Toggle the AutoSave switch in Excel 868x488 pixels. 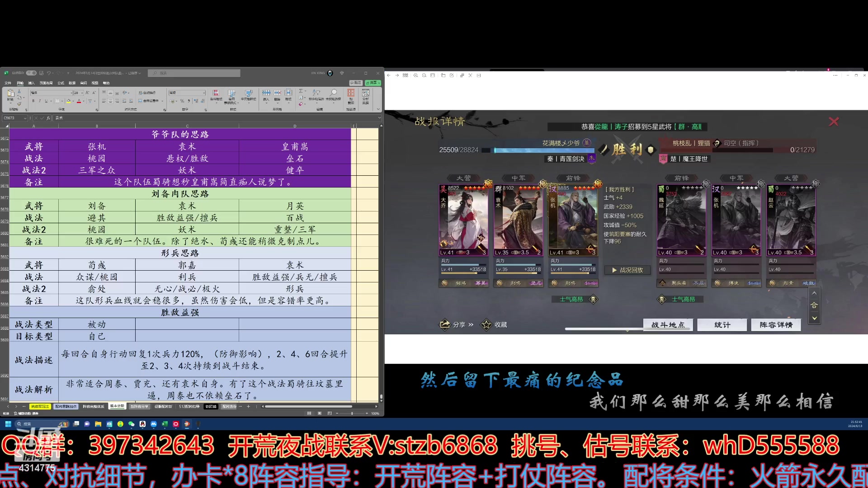pyautogui.click(x=31, y=73)
